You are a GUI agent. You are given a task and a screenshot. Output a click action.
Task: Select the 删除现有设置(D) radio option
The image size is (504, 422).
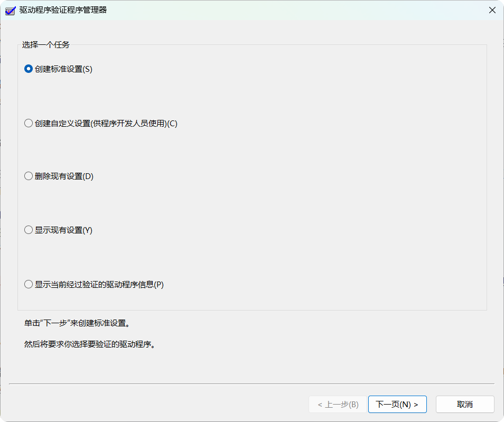coord(59,176)
